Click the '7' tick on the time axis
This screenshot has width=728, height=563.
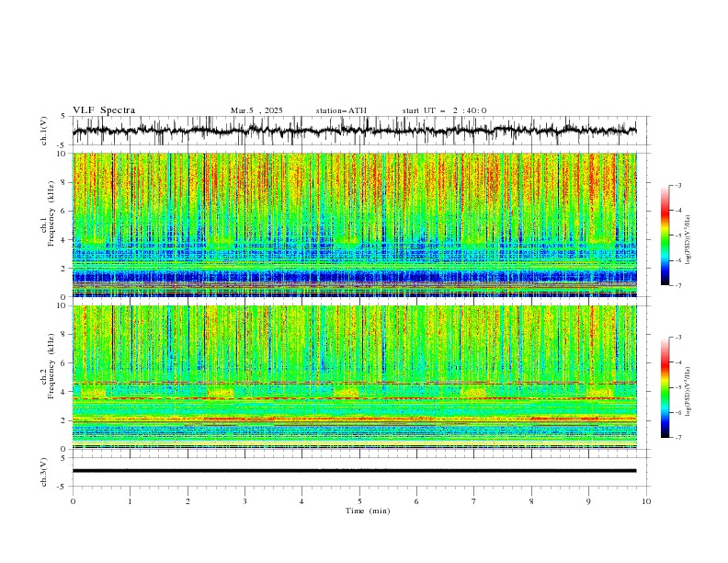click(x=474, y=501)
